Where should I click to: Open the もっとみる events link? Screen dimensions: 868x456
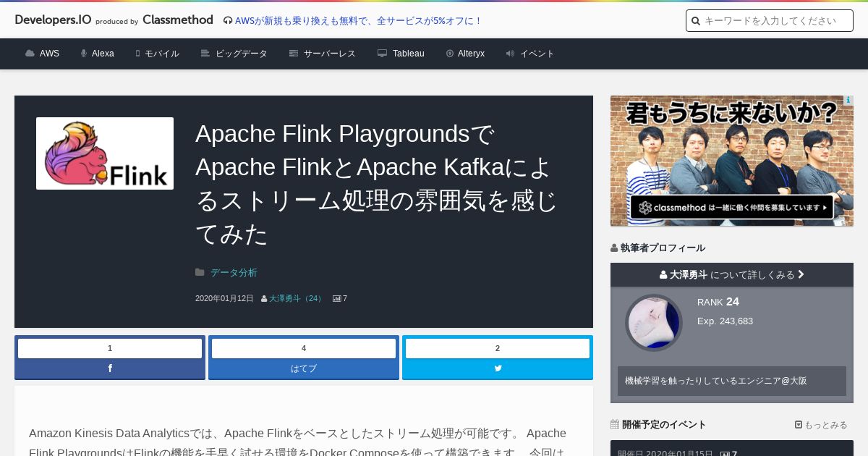(x=821, y=425)
